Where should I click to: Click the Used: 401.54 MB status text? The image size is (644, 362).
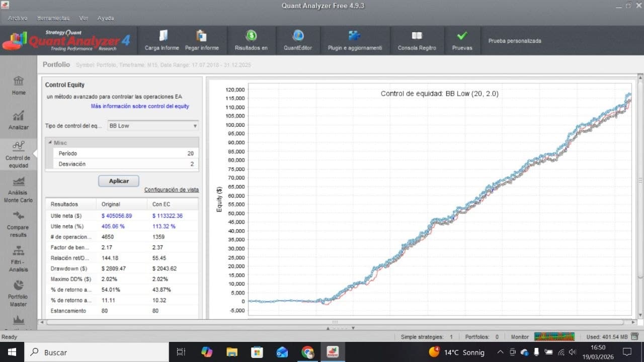point(607,337)
